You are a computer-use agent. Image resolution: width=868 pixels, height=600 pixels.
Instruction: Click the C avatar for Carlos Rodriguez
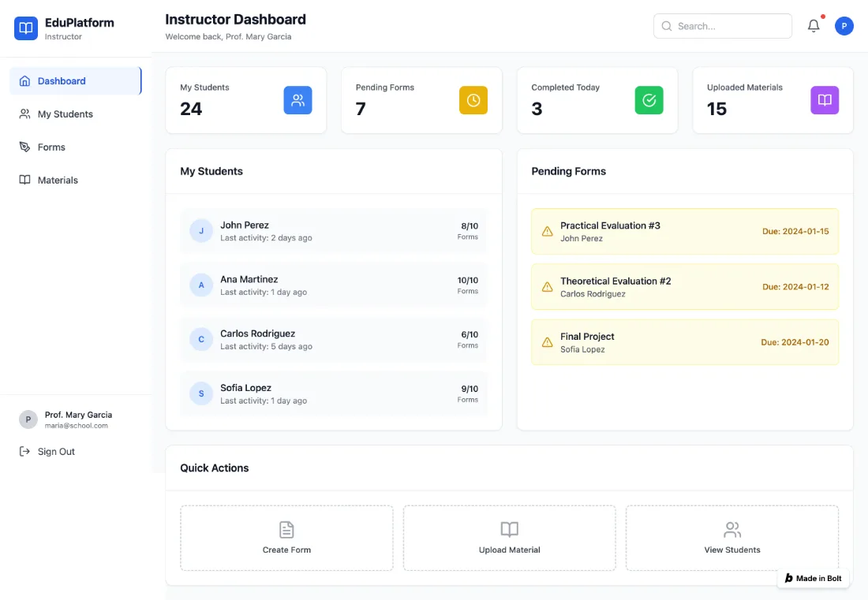click(x=201, y=339)
